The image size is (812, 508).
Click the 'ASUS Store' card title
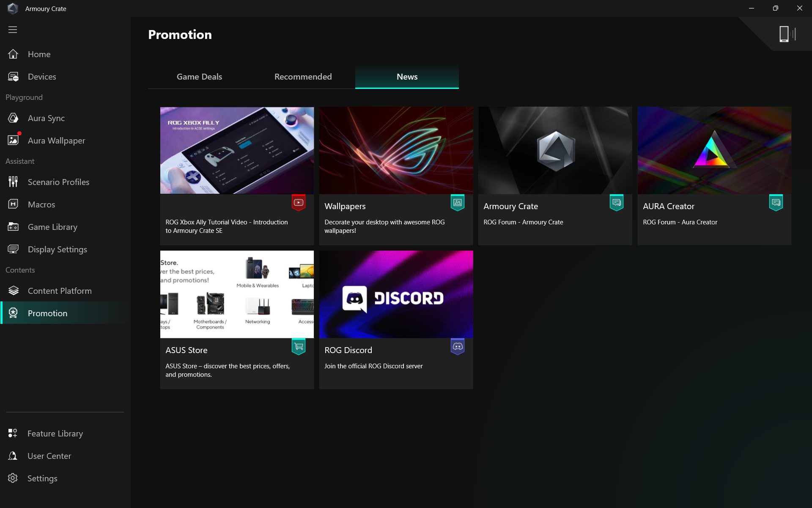(187, 350)
